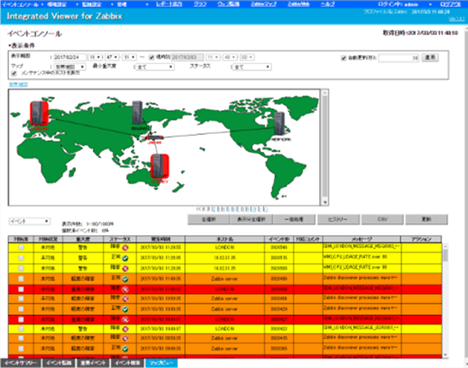This screenshot has width=468, height=368.
Task: Expand the status filter dropdown
Action: [252, 67]
